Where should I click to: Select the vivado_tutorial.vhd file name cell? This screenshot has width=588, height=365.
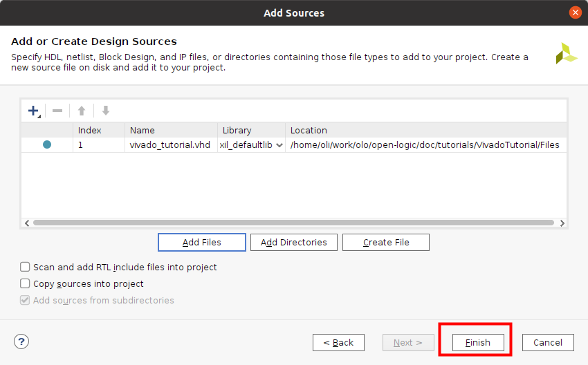(x=172, y=145)
